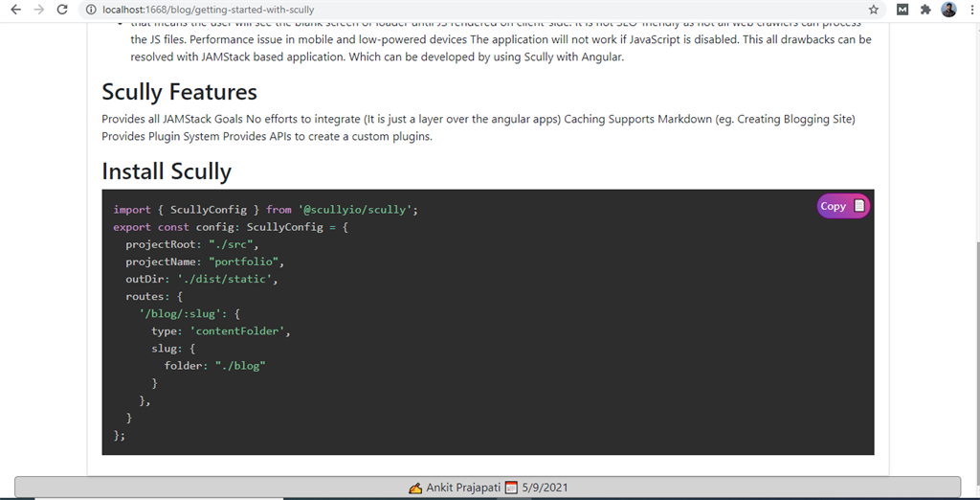Click the paragraph starting 'Provides all JAMStack Goals'
This screenshot has height=500, width=980.
pos(479,127)
